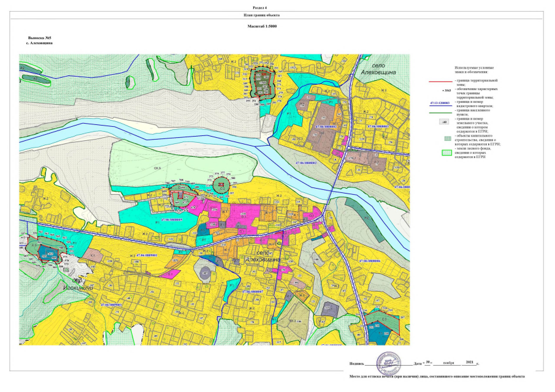This screenshot has height=392, width=555.
Task: Click the green settlement boundary legend line
Action: [x=440, y=111]
